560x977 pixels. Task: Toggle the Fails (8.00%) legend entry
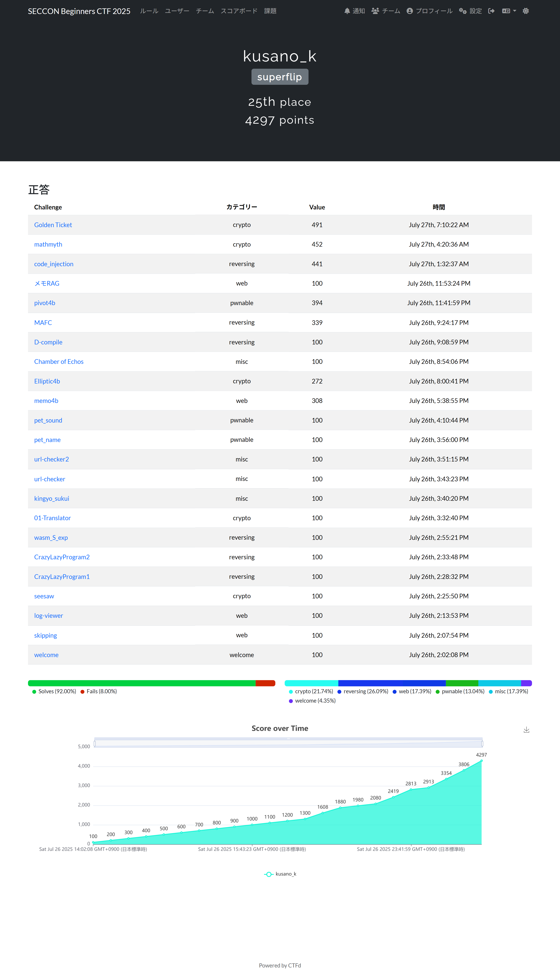[98, 691]
